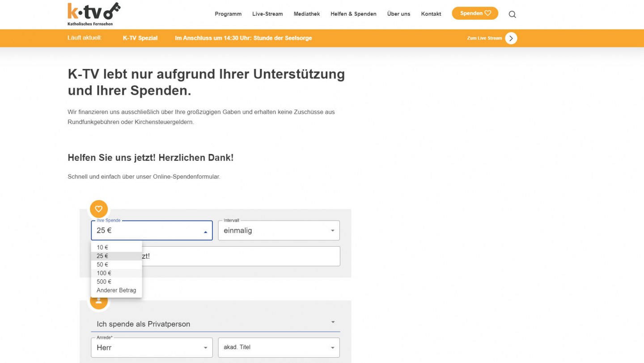The image size is (644, 363).
Task: Open the Über uns menu
Action: point(398,14)
